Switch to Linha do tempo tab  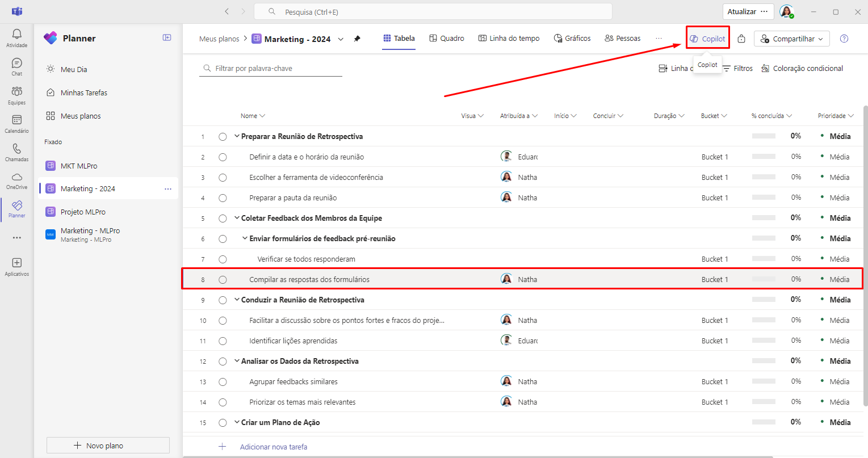click(x=509, y=38)
